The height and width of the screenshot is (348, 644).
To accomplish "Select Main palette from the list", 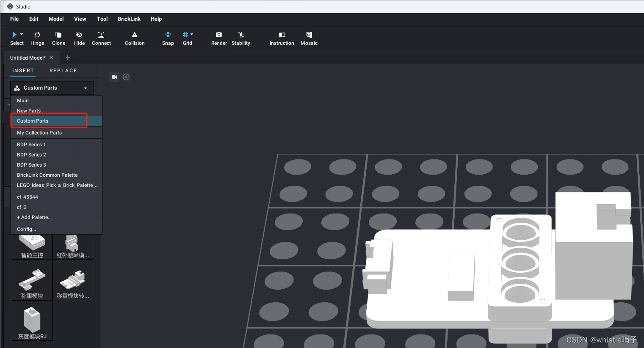I will pyautogui.click(x=56, y=101).
